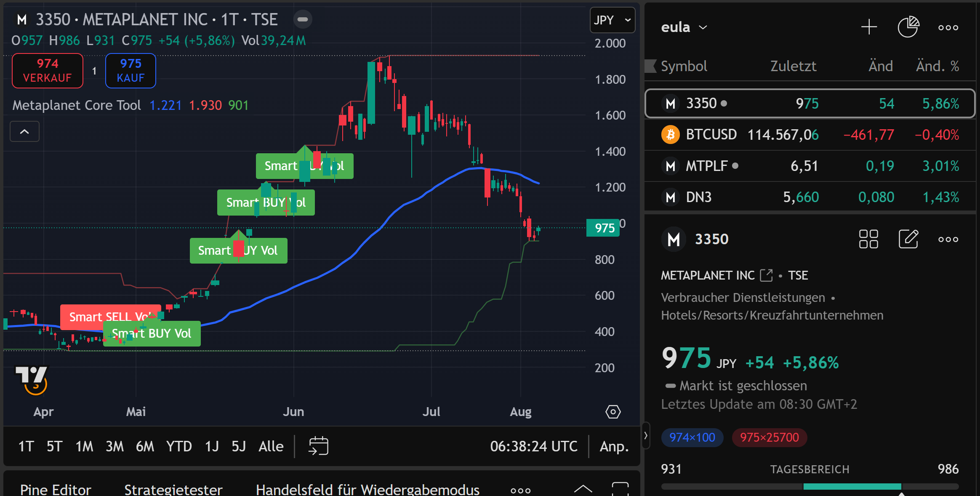This screenshot has height=496, width=980.
Task: Click the Metaplanet Core Tool indicator label
Action: [x=77, y=105]
